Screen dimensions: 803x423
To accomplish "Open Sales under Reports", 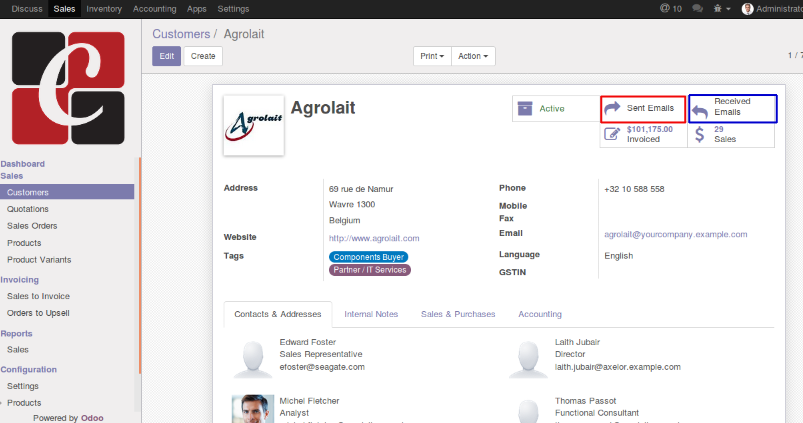I will 18,349.
